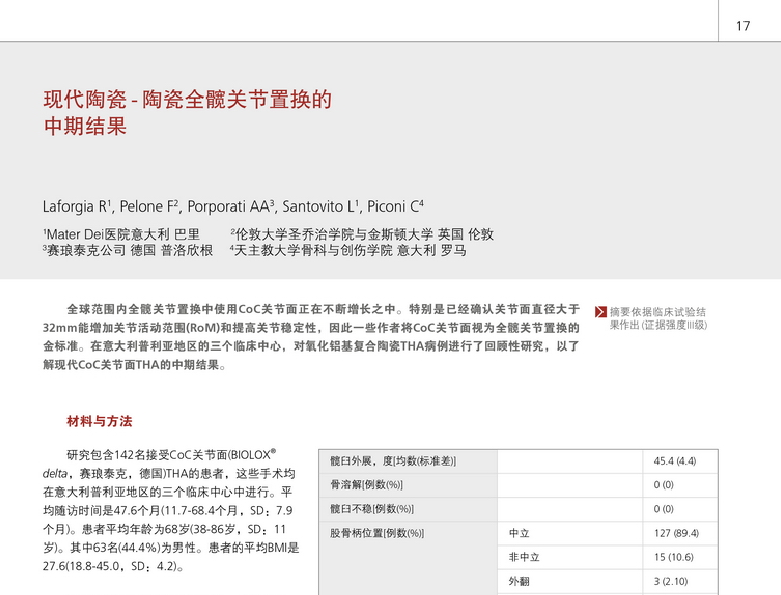Click the 非中立 cell in the table
Screen dimensions: 781x595
pyautogui.click(x=524, y=557)
